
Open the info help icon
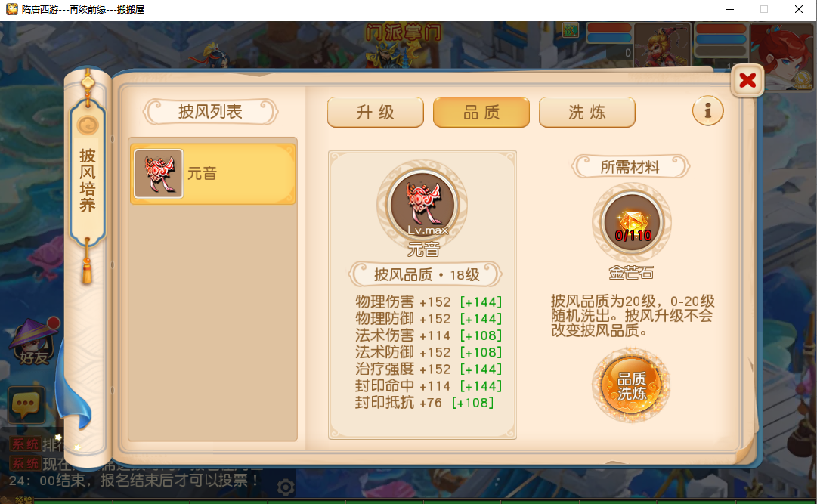[707, 110]
